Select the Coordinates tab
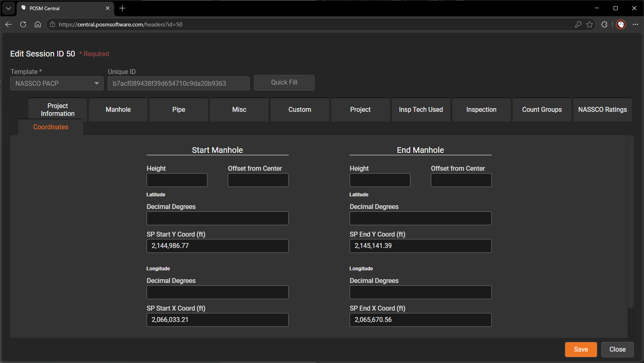This screenshot has height=363, width=644. (x=51, y=127)
